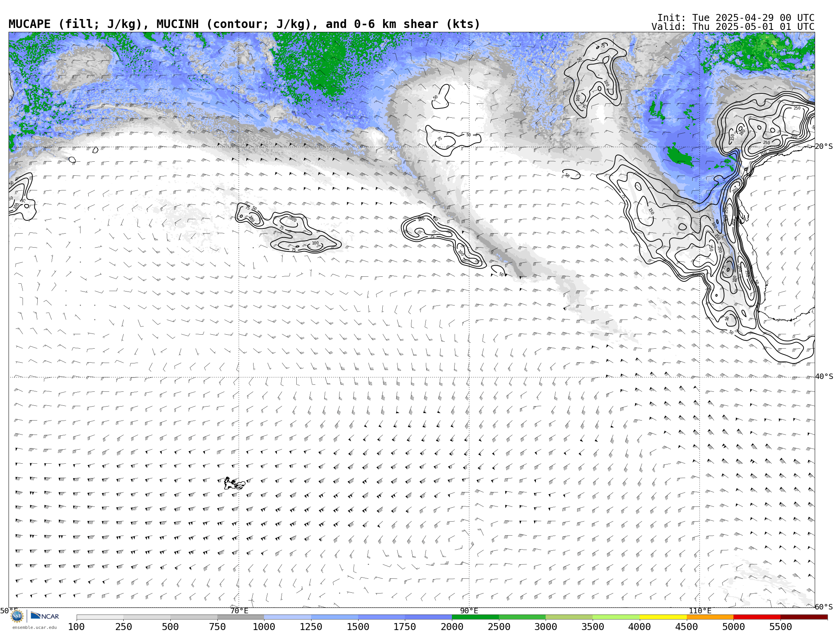The height and width of the screenshot is (632, 840).
Task: Pick the lightest gray 100–250 colorbar swatch
Action: pyautogui.click(x=100, y=617)
